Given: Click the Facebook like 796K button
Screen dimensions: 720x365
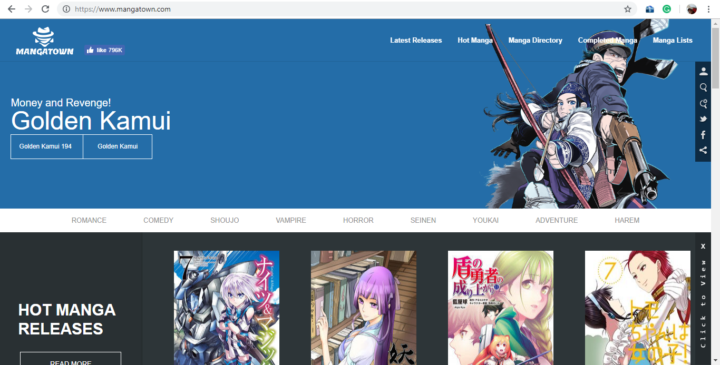Looking at the screenshot, I should point(105,50).
